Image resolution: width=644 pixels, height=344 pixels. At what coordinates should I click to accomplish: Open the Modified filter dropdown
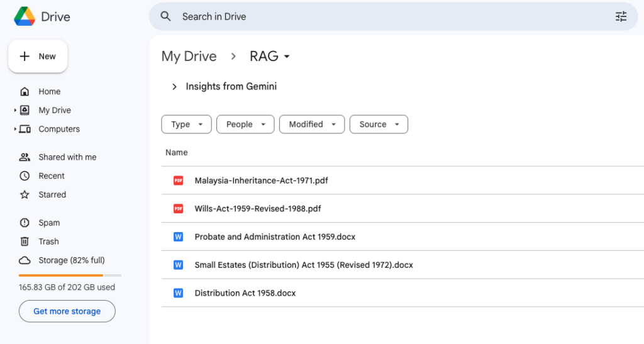[311, 125]
